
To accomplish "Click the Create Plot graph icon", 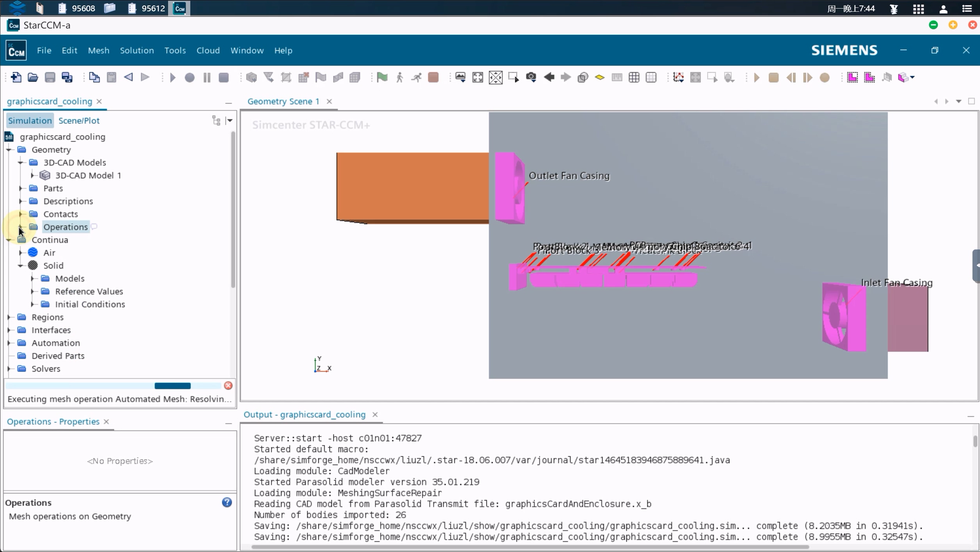I will tap(679, 77).
